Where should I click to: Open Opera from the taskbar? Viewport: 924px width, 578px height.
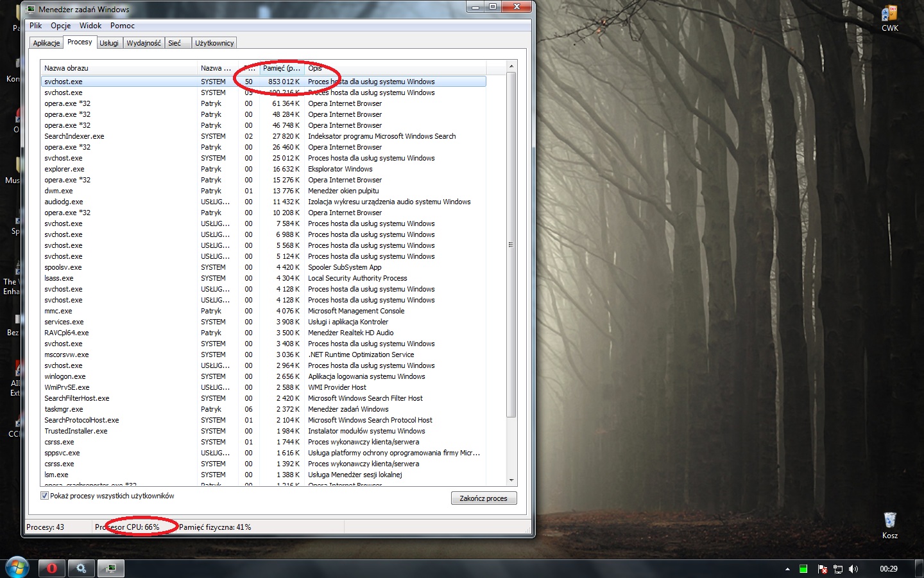coord(51,568)
